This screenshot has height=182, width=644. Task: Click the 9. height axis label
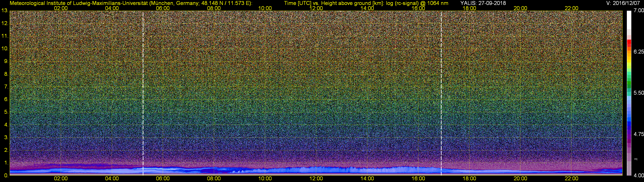[x=6, y=61]
